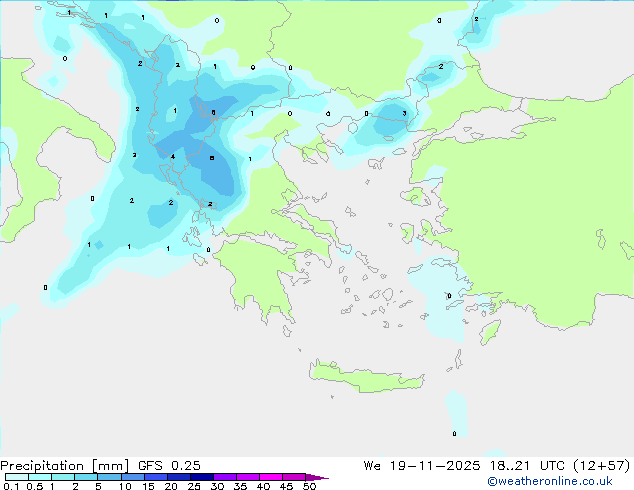Click the legend label "0.1"

click(x=11, y=486)
